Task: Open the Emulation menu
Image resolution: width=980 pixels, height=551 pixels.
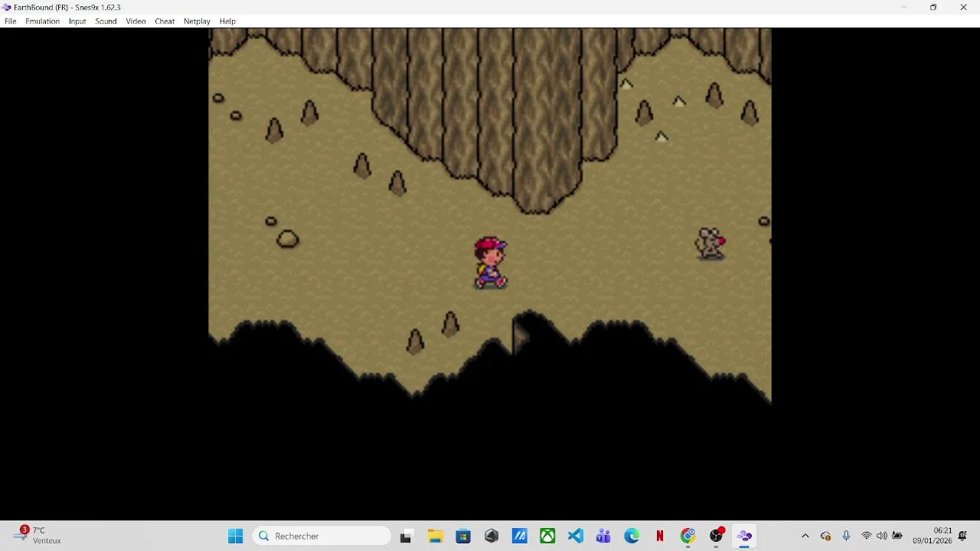Action: pyautogui.click(x=42, y=21)
